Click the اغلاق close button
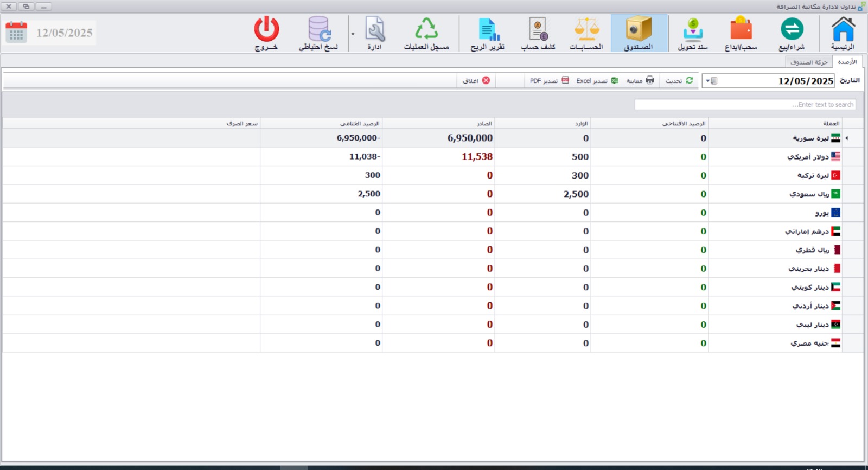 pyautogui.click(x=476, y=80)
